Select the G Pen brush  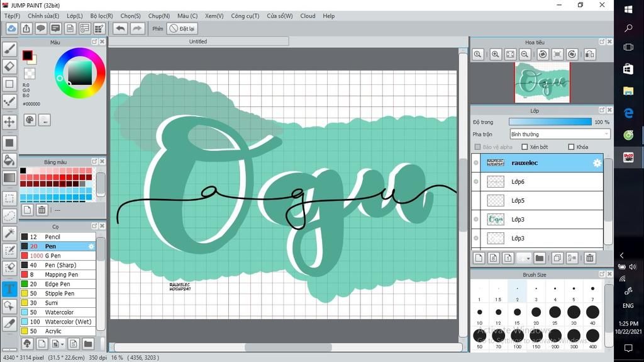click(x=57, y=256)
